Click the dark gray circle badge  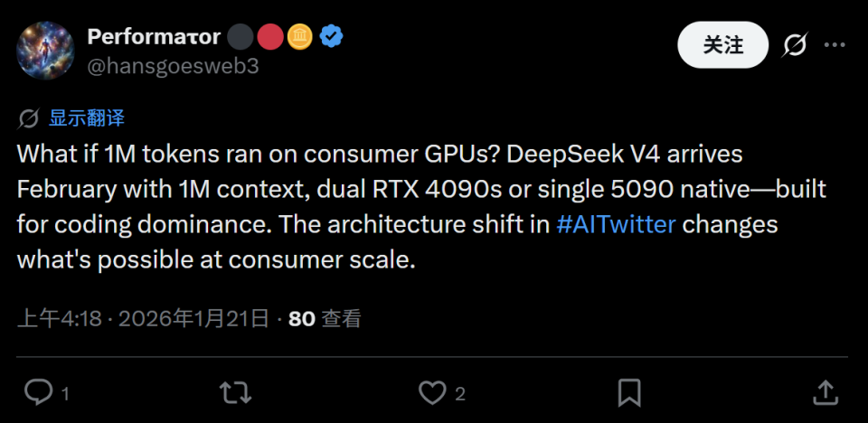[x=241, y=37]
